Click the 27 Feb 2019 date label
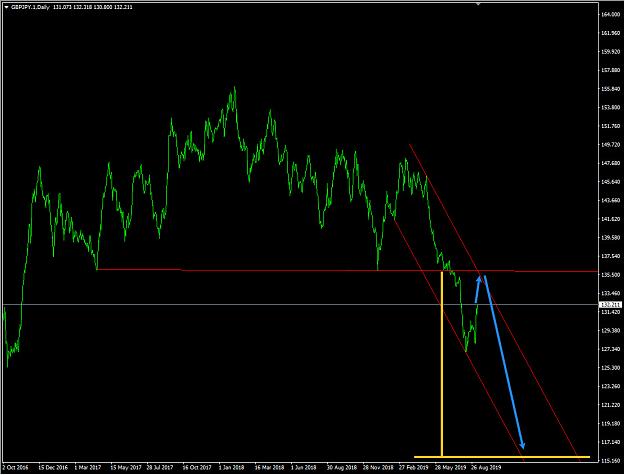625x475 pixels. pyautogui.click(x=414, y=467)
